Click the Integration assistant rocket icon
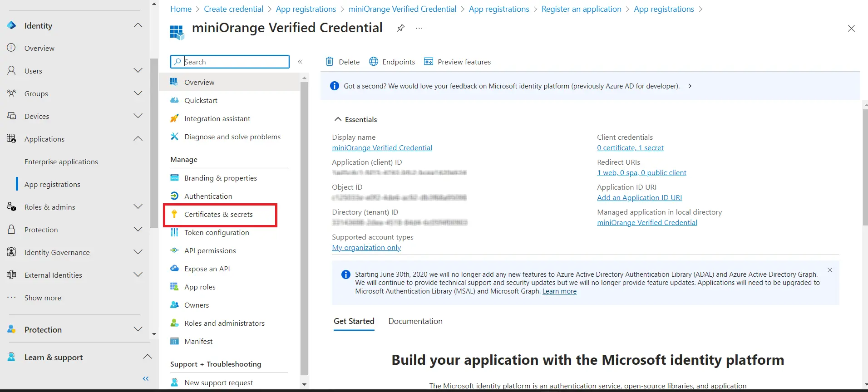Screen dimensions: 868x392 click(174, 118)
